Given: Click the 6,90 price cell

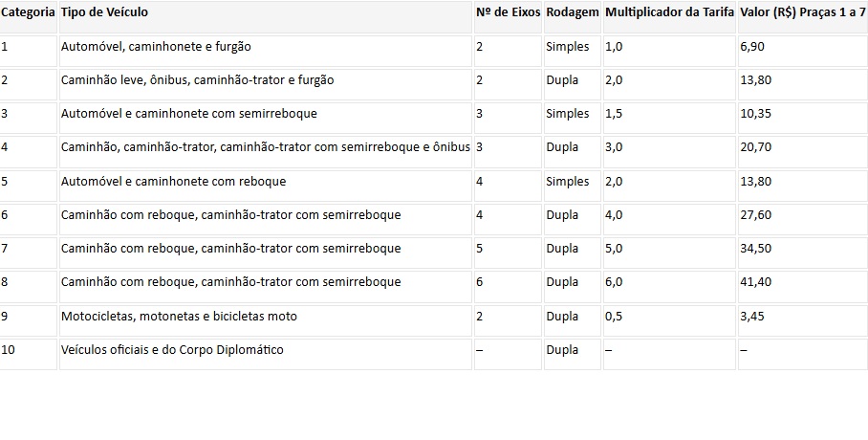Looking at the screenshot, I should point(803,51).
